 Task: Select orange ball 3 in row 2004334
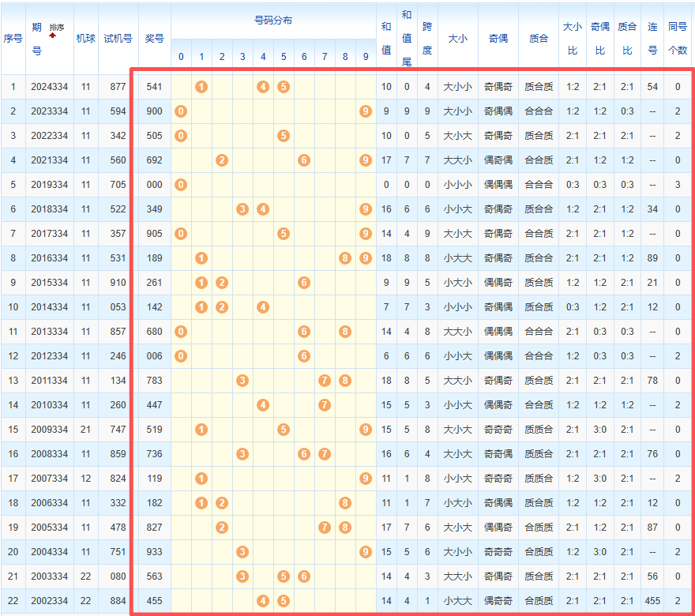tap(242, 552)
